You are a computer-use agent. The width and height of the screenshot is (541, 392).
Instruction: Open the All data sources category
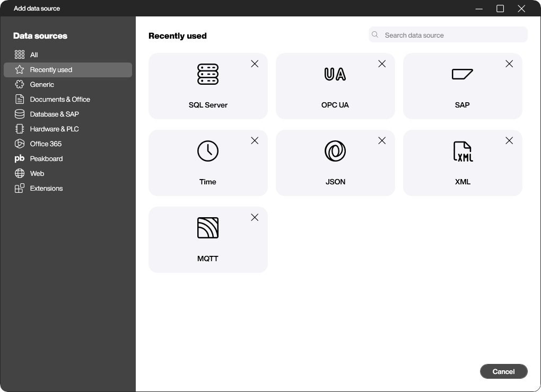[68, 55]
